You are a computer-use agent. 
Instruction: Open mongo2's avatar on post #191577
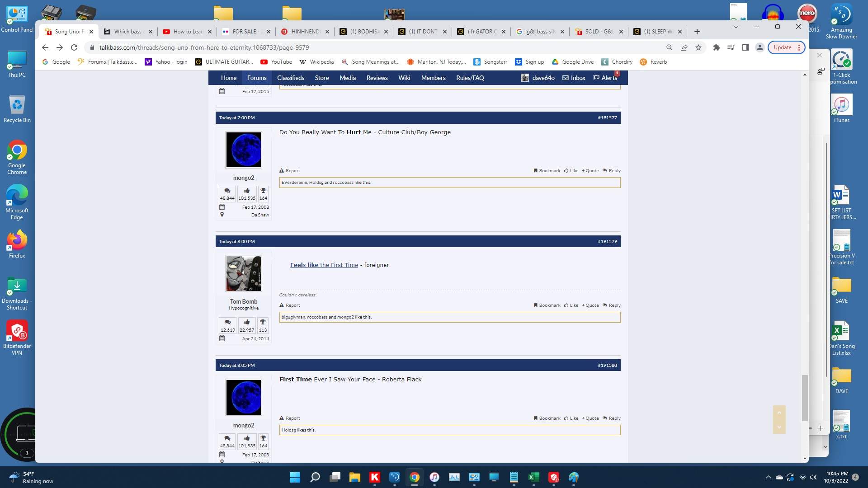point(244,150)
